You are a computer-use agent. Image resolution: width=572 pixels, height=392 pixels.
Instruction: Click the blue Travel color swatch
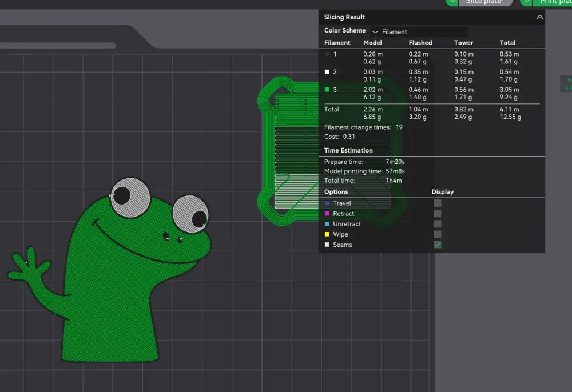pos(327,203)
